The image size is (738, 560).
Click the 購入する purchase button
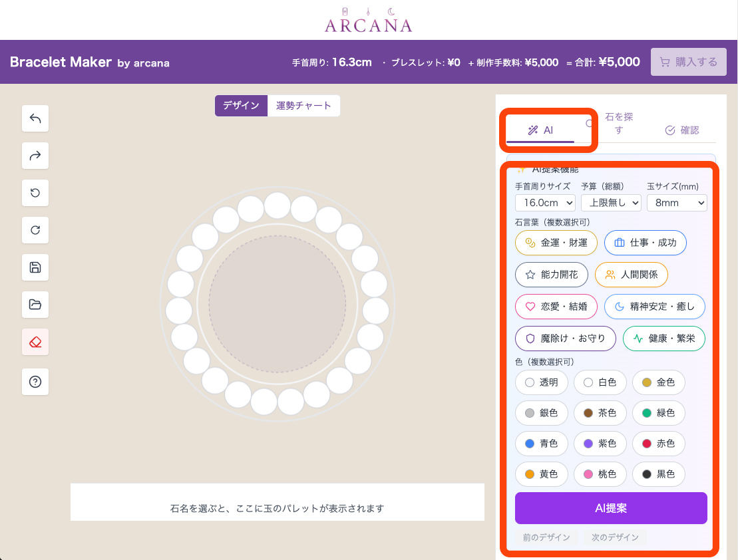pyautogui.click(x=688, y=62)
